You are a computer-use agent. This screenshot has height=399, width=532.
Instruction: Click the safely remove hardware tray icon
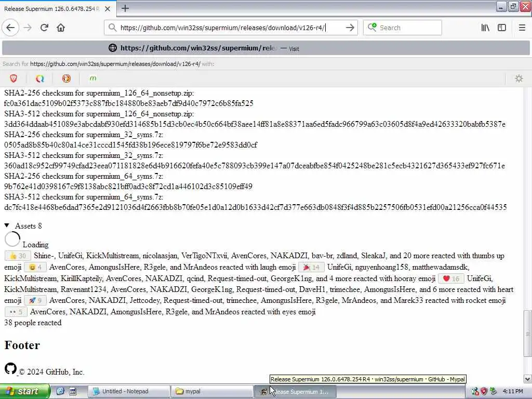[x=494, y=392]
